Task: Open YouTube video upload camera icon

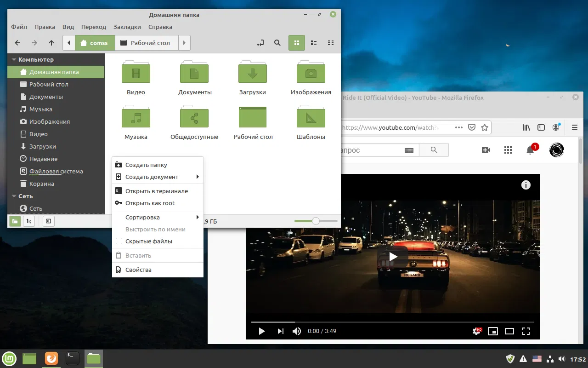Action: point(486,149)
